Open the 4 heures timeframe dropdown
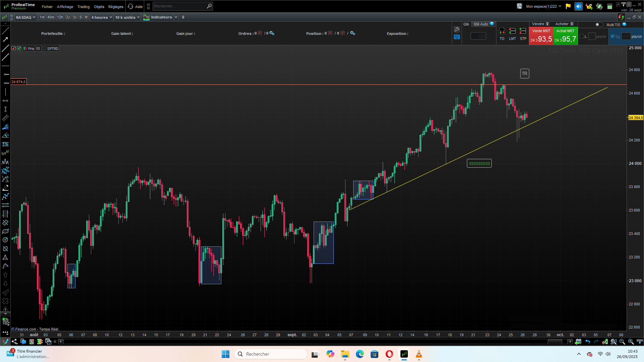 click(x=102, y=17)
